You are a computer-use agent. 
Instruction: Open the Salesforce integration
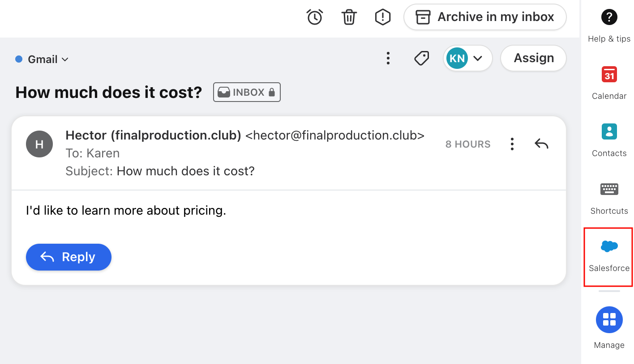click(608, 257)
